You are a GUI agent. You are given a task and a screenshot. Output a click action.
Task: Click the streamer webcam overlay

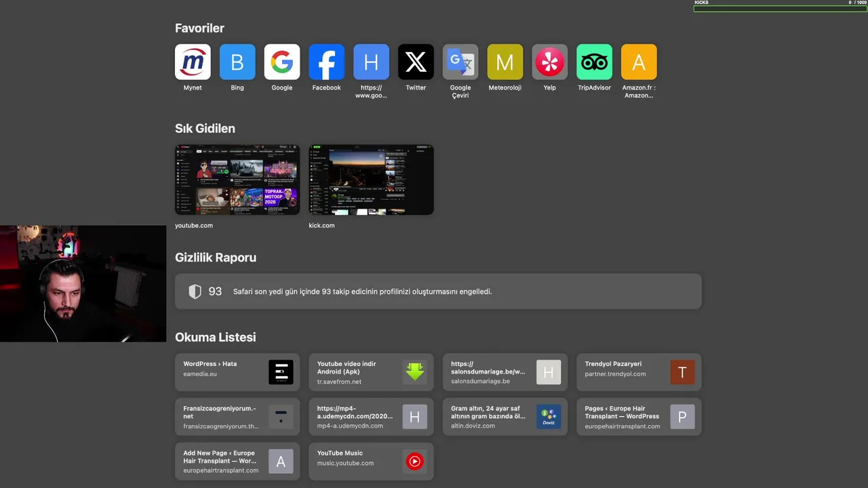tap(83, 284)
